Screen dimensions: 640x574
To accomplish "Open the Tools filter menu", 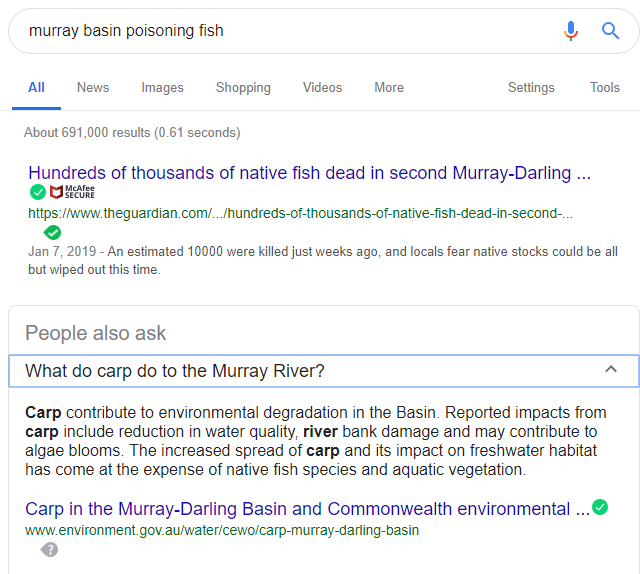I will (604, 88).
